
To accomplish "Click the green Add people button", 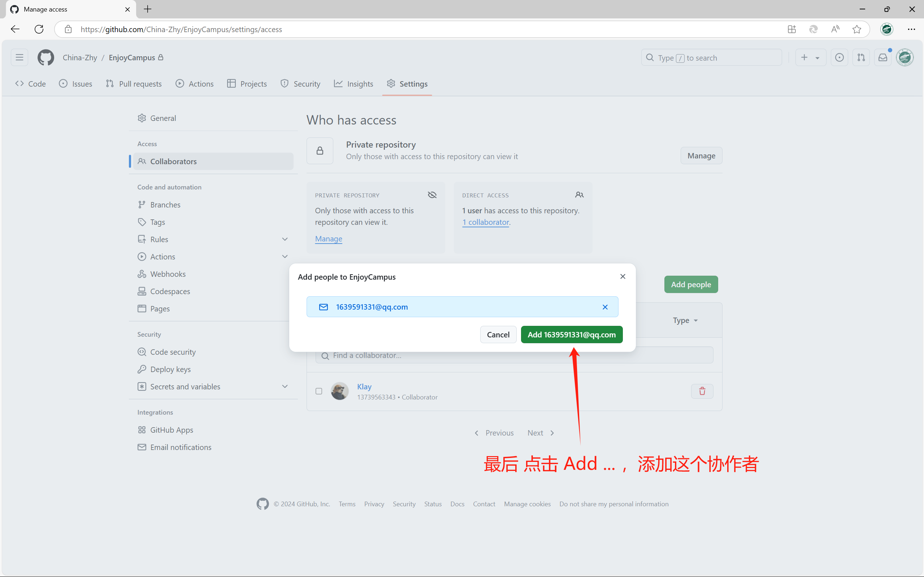I will 691,284.
